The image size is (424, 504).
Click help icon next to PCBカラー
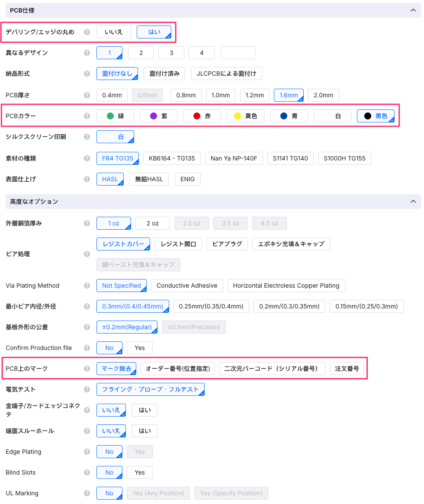coord(87,116)
